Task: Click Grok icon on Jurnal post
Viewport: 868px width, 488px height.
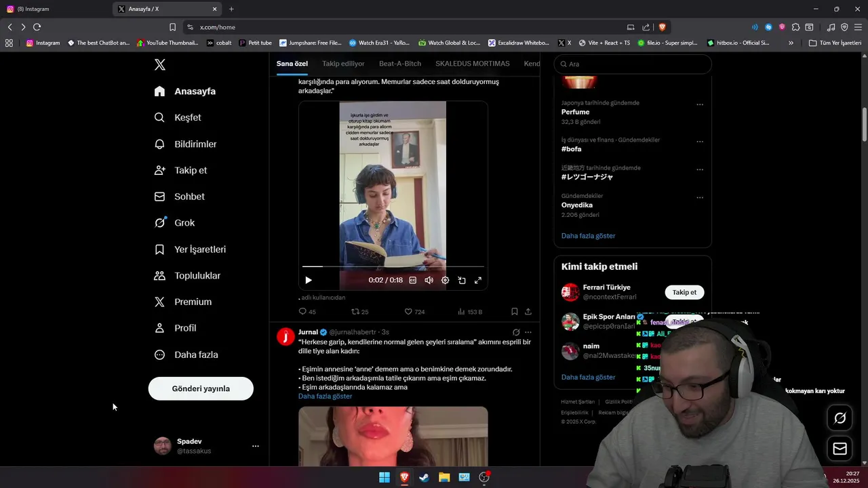Action: [516, 332]
